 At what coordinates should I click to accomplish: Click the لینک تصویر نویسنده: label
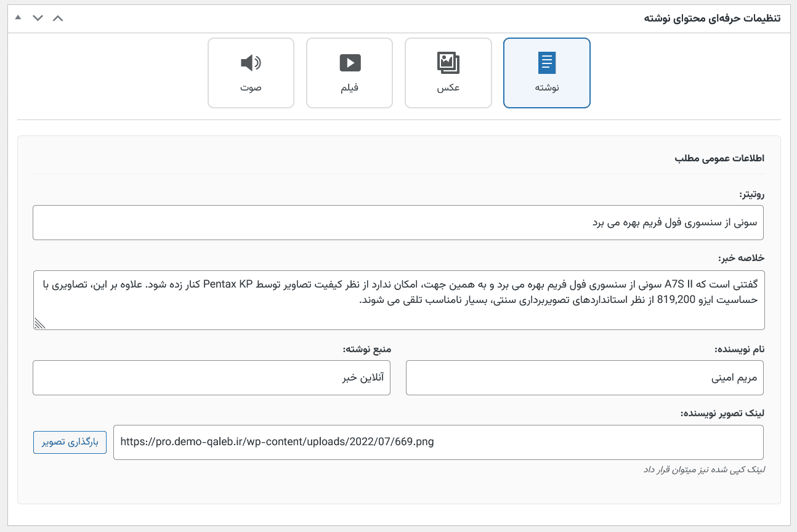[722, 413]
